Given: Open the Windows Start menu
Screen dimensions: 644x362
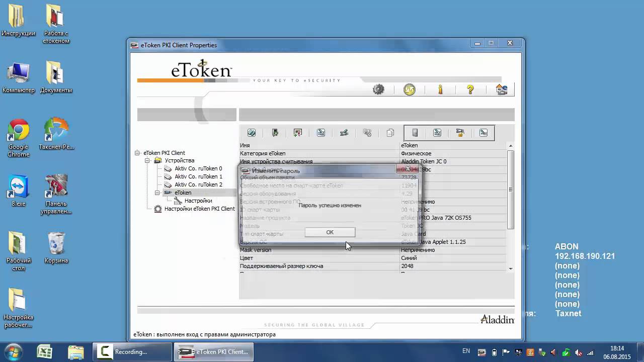Looking at the screenshot, I should pyautogui.click(x=14, y=351).
